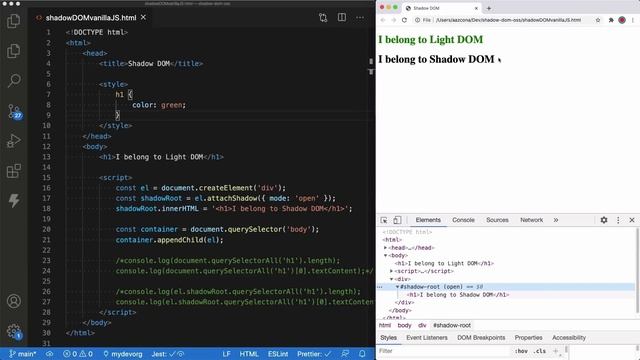Switch to the Console tab in DevTools
Image resolution: width=640 pixels, height=360 pixels.
463,220
